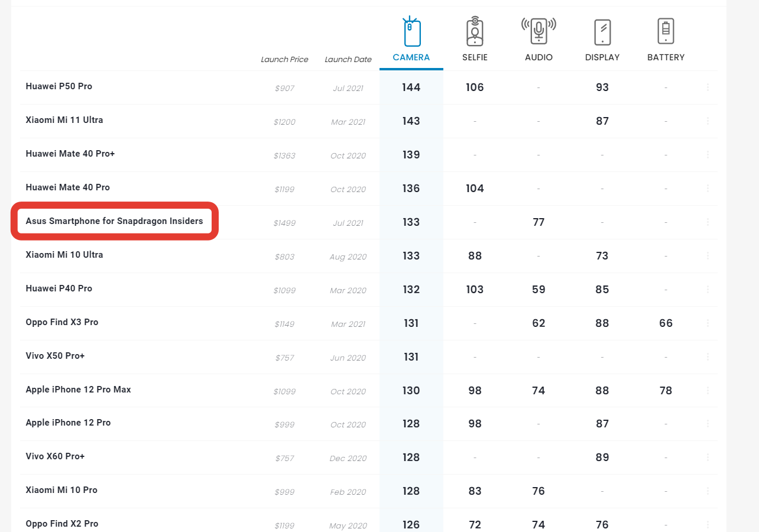Click the audio score 77
Screen dimensions: 759x532
point(539,222)
